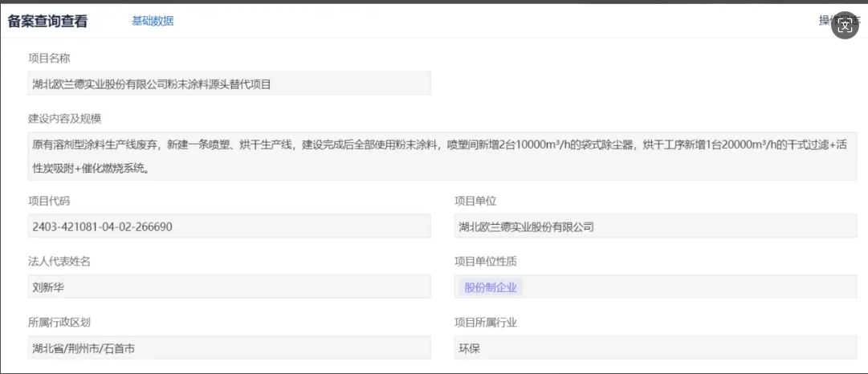Click the 项目单位 field
This screenshot has width=868, height=374.
click(x=654, y=226)
